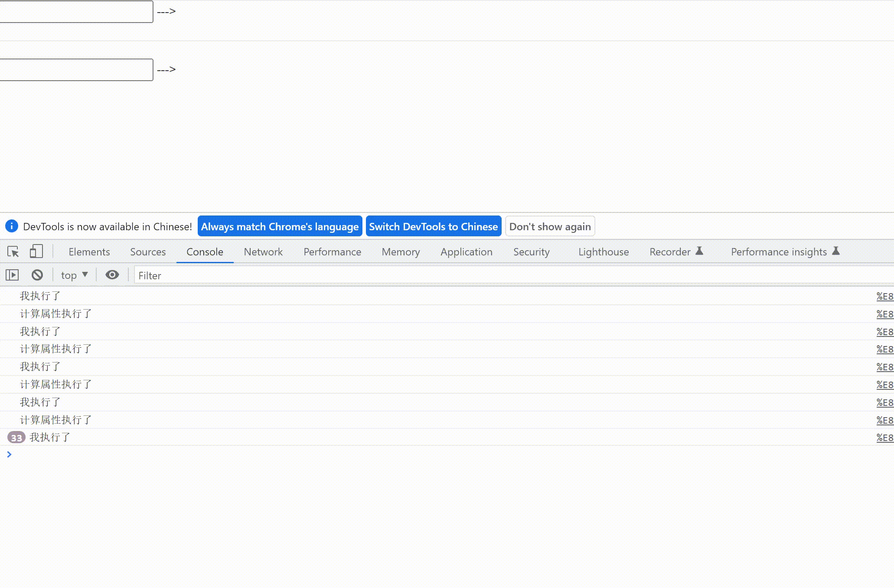Select the Sources tab
The height and width of the screenshot is (588, 894).
point(147,252)
